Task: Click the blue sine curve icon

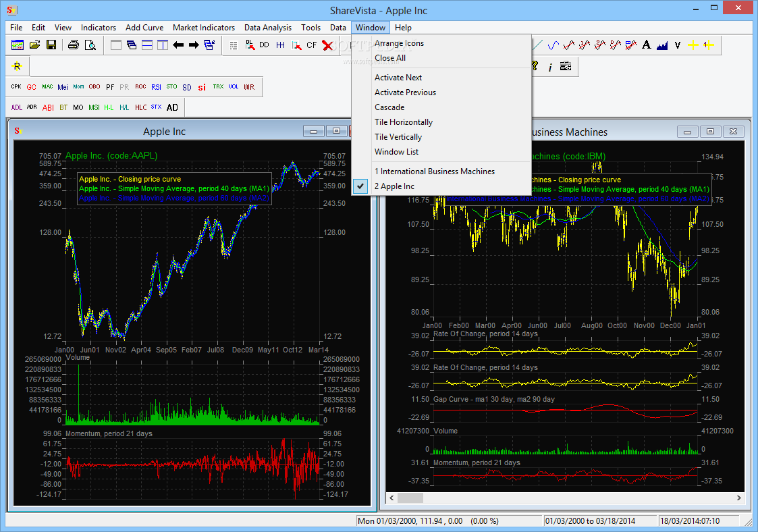Action: (x=553, y=45)
